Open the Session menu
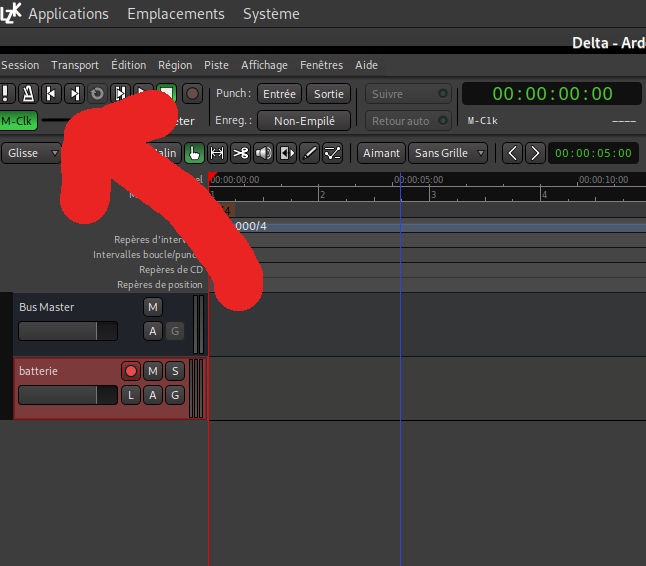Image resolution: width=646 pixels, height=566 pixels. pyautogui.click(x=20, y=65)
